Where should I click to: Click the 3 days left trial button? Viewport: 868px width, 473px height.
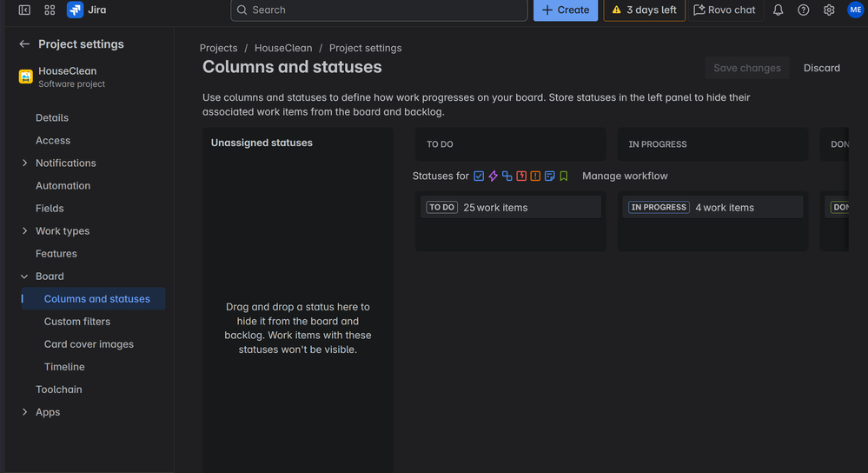pyautogui.click(x=645, y=10)
